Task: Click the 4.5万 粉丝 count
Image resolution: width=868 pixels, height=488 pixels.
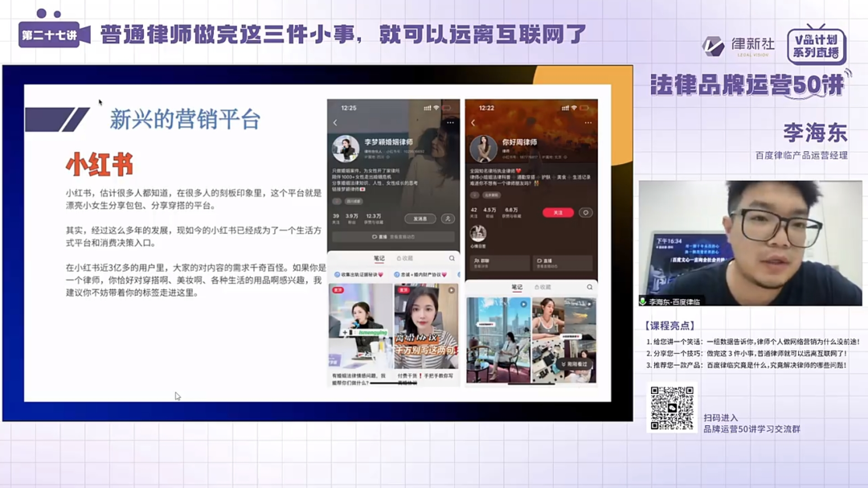Action: [x=489, y=212]
